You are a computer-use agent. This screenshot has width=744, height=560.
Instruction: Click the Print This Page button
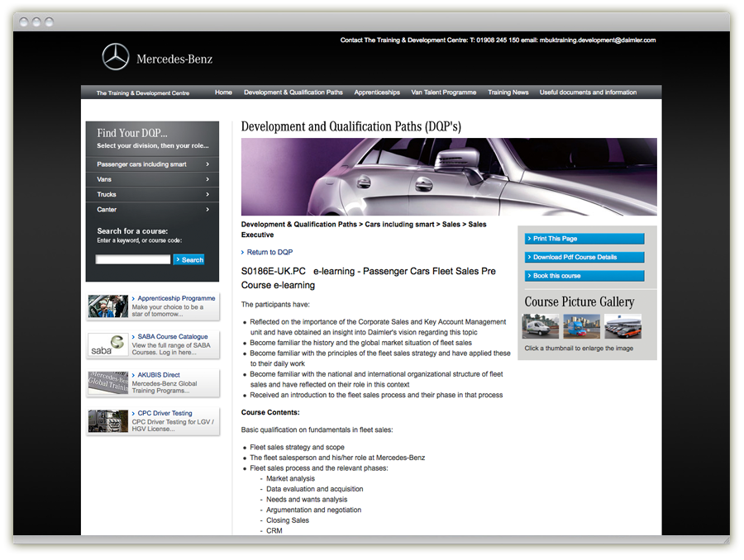pos(584,239)
